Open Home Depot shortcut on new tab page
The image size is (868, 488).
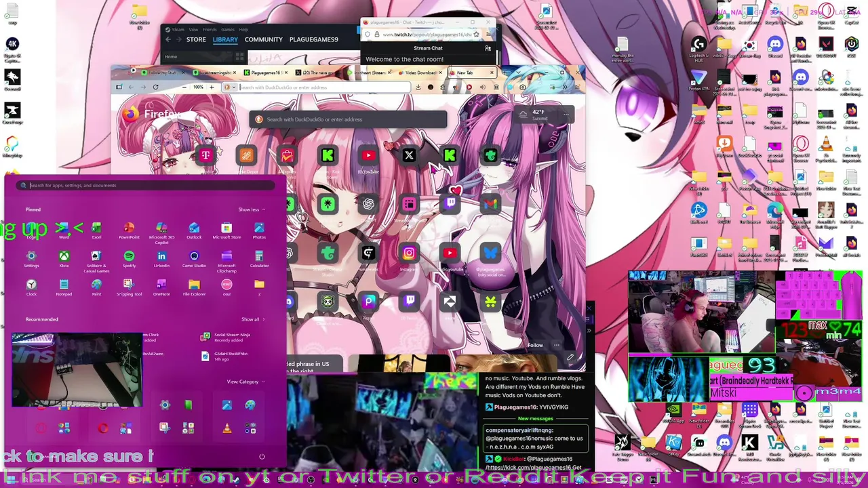[246, 156]
